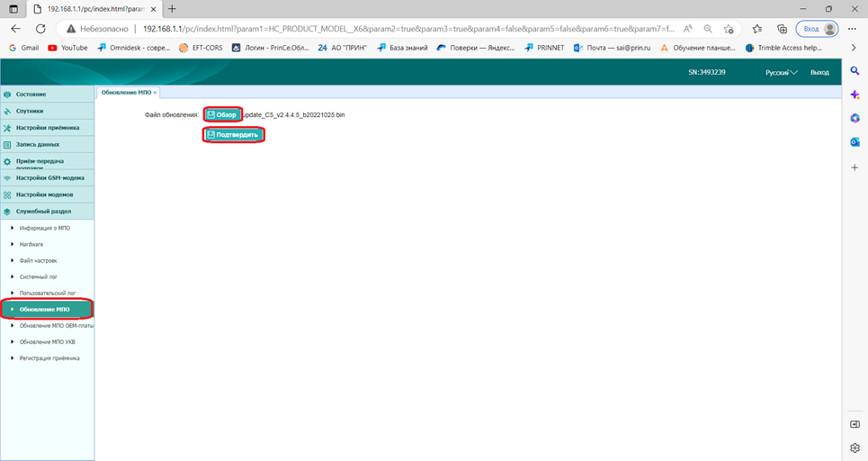Click the Небезопасно security warning icon
This screenshot has height=461, width=868.
[71, 29]
